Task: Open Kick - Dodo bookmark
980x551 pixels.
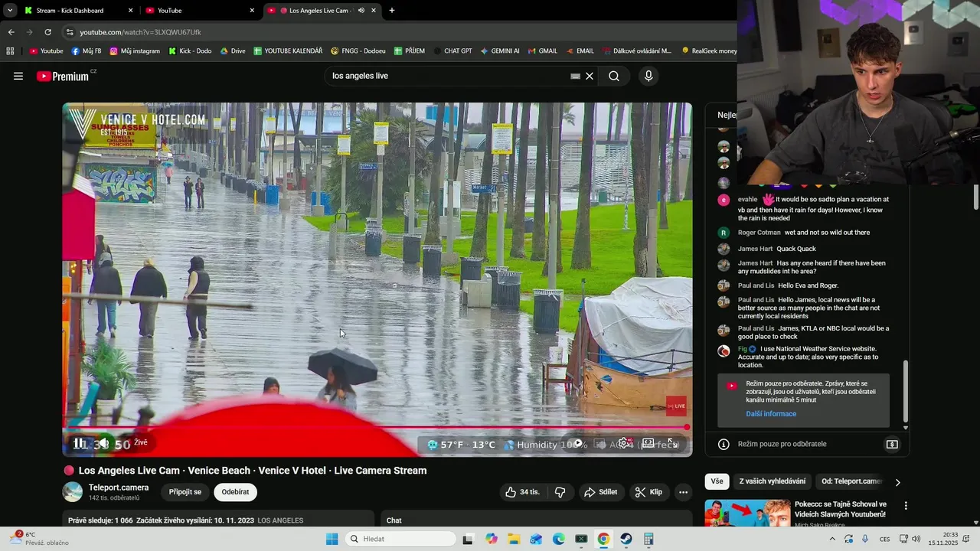Action: coord(190,51)
